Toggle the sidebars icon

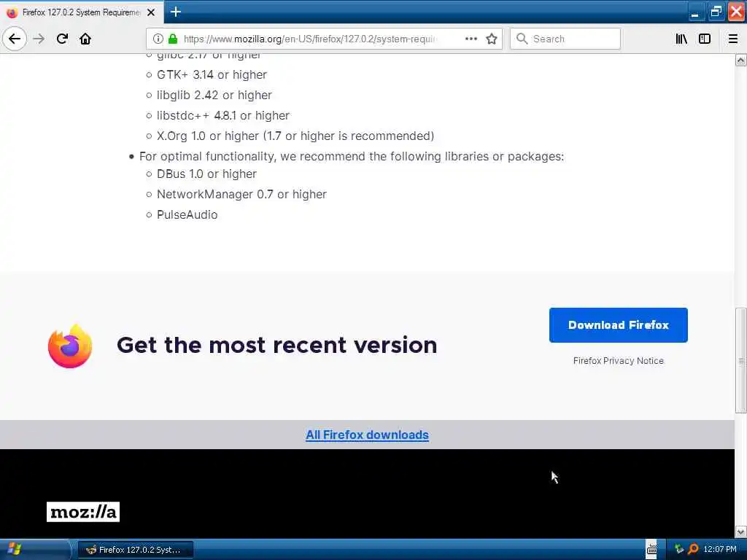(705, 39)
